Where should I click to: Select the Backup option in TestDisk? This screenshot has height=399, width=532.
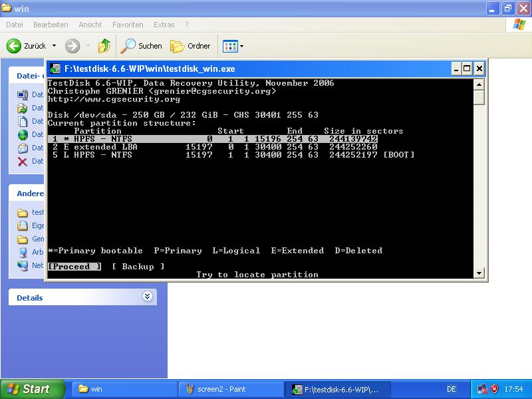click(x=138, y=267)
